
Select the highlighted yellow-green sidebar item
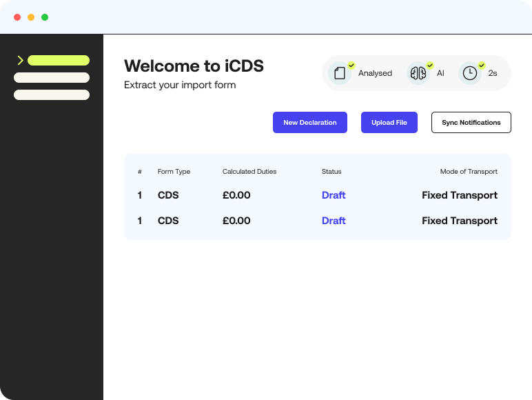click(x=59, y=61)
